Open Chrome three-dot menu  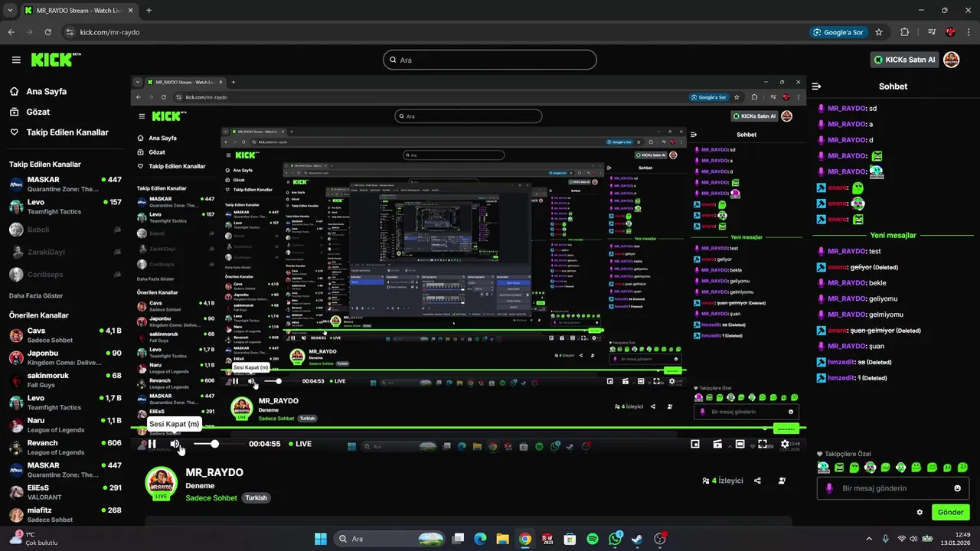969,32
